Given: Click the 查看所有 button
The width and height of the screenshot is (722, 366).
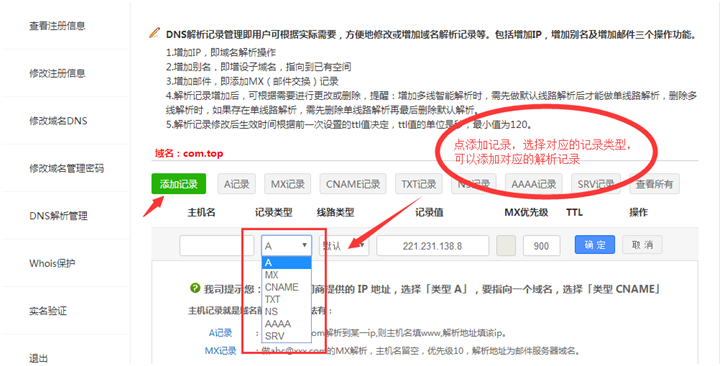Looking at the screenshot, I should 654,184.
